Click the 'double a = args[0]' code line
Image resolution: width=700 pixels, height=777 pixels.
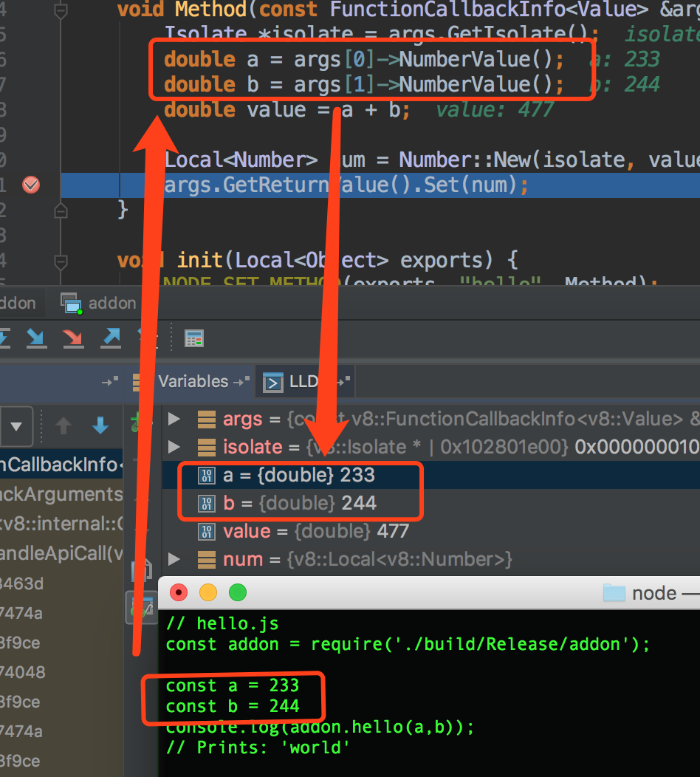[363, 60]
